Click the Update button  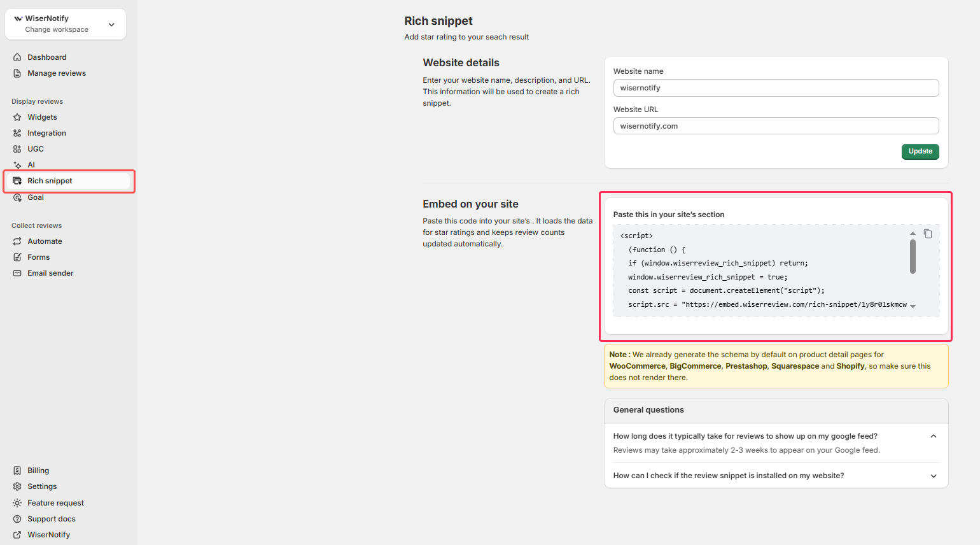coord(920,152)
